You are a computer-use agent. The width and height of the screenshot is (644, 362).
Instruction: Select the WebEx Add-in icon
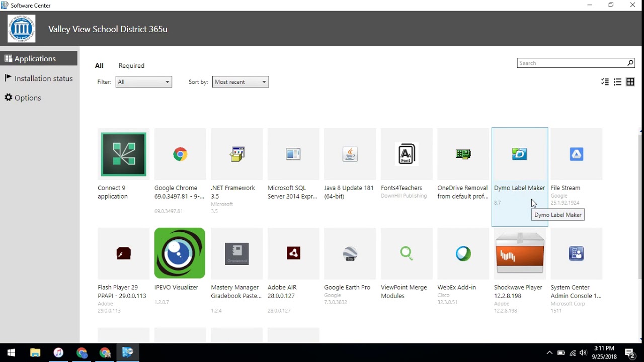[463, 253]
